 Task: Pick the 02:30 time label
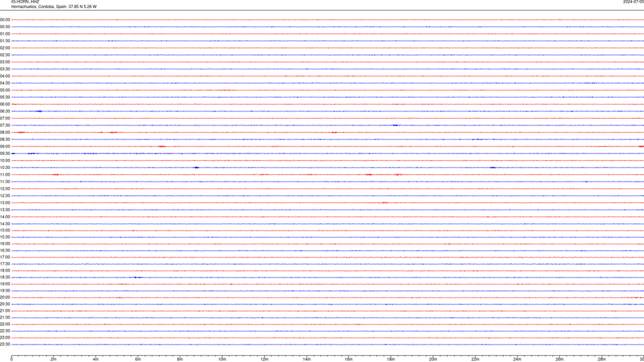pos(5,55)
